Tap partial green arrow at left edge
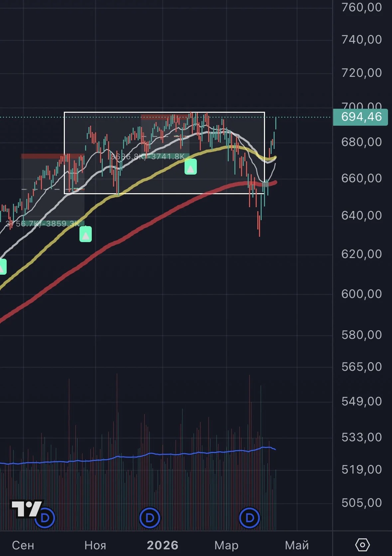 (x=3, y=267)
